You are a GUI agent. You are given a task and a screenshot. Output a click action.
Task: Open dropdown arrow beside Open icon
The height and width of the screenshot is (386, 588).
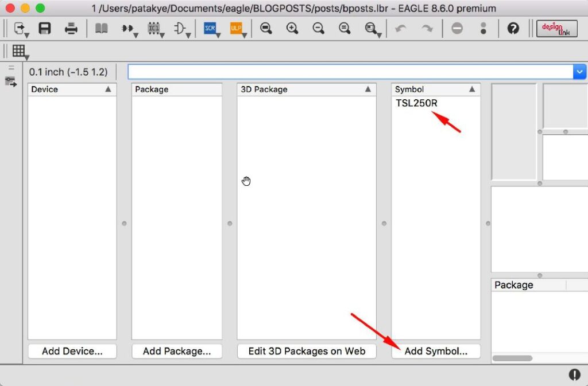pyautogui.click(x=27, y=36)
